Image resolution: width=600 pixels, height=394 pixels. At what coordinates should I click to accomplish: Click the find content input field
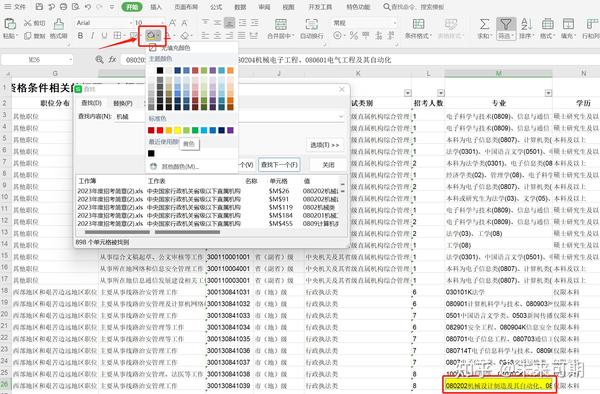(x=229, y=116)
